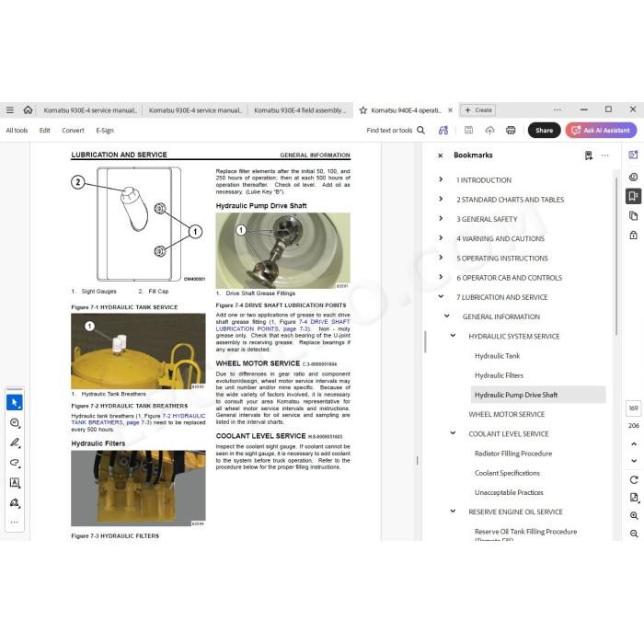
Task: Open the document lock security icon
Action: 633,235
